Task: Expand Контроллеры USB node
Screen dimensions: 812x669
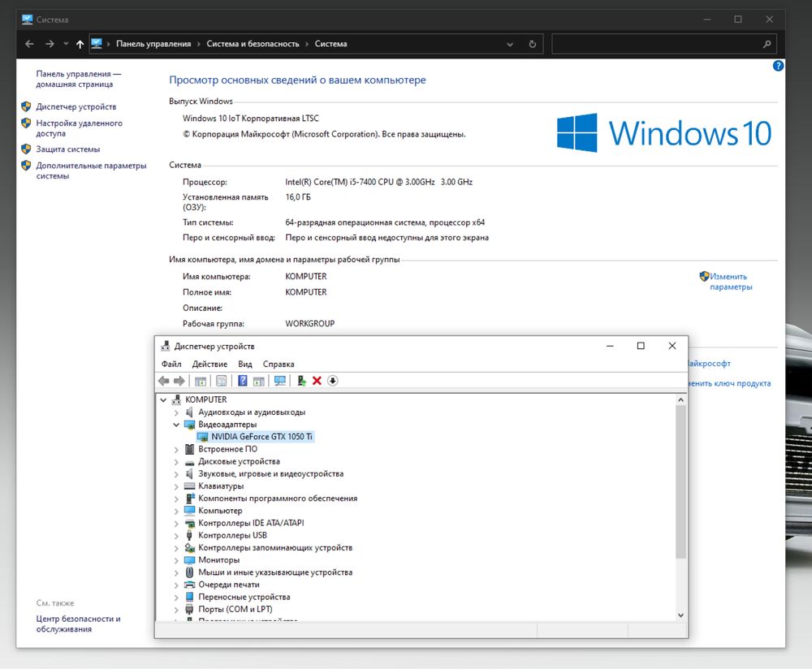Action: point(176,536)
